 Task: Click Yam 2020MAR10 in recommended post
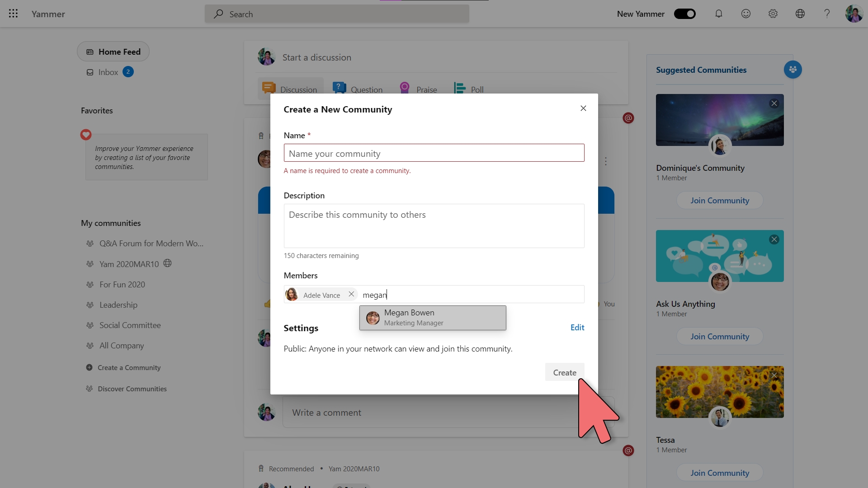pyautogui.click(x=354, y=469)
